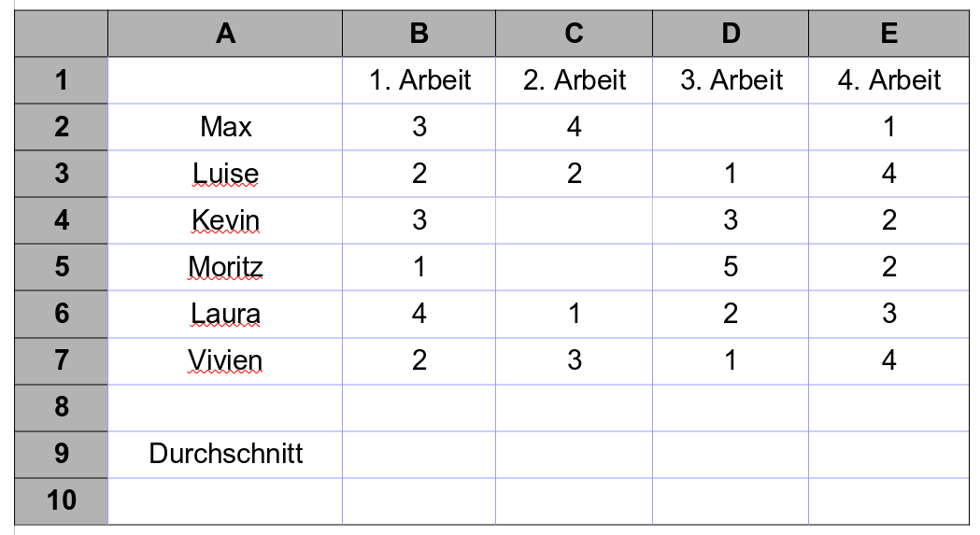
Task: Select the '3. Arbeit' heading cell
Action: click(731, 80)
